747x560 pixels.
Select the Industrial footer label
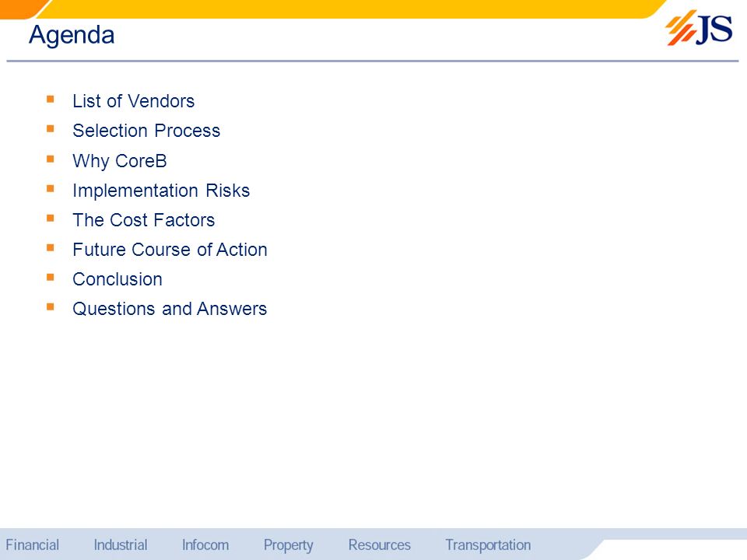(x=121, y=545)
